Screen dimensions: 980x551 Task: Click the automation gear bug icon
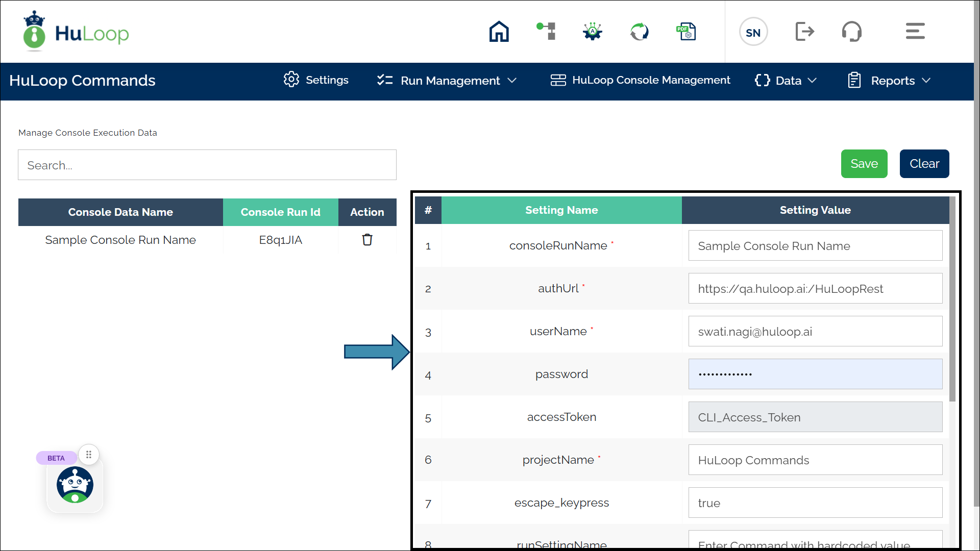click(x=593, y=32)
